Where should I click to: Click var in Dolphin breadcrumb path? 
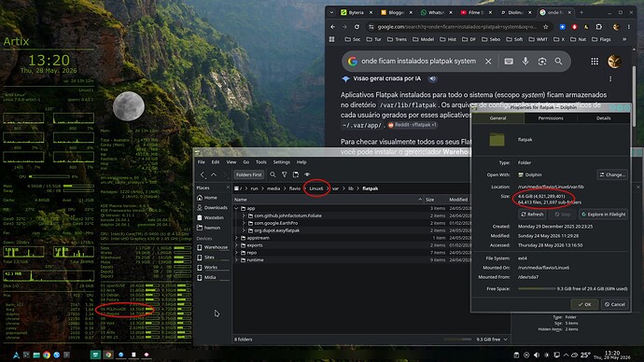tap(336, 188)
